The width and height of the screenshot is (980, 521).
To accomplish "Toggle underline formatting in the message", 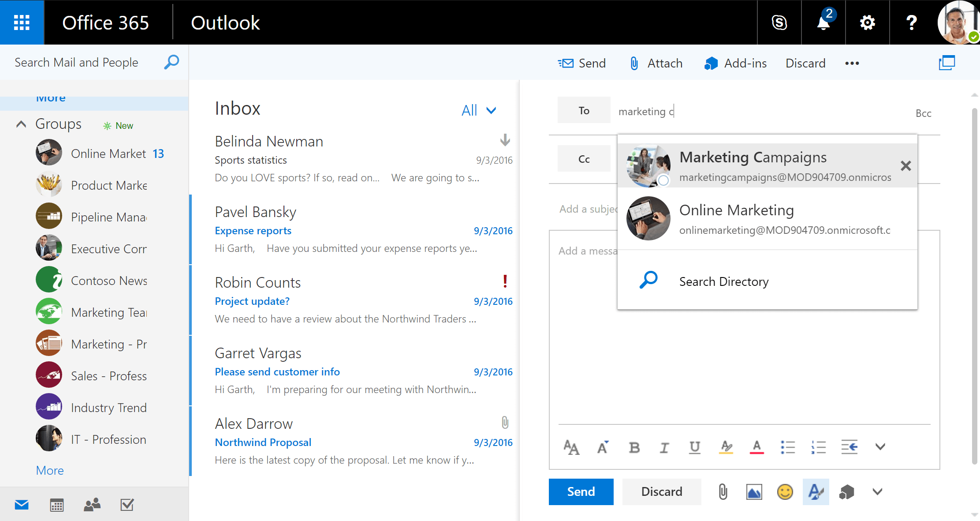I will [695, 447].
